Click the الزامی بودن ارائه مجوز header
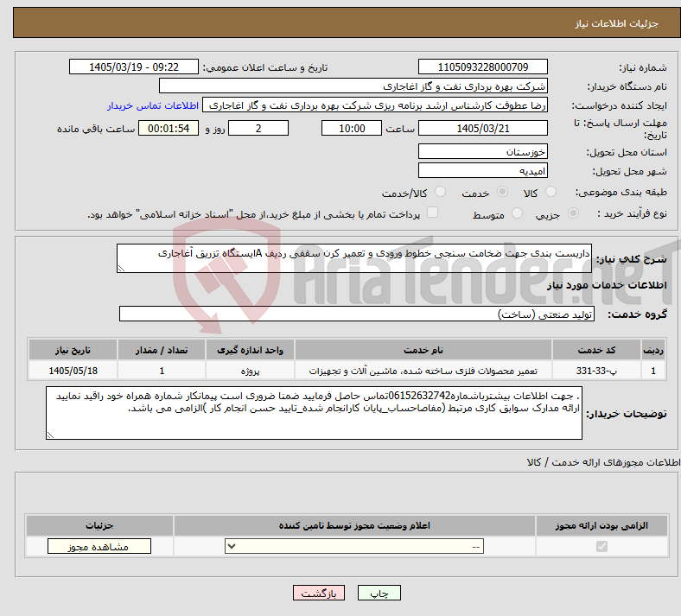Viewport: 681px width, 616px height. [x=601, y=525]
